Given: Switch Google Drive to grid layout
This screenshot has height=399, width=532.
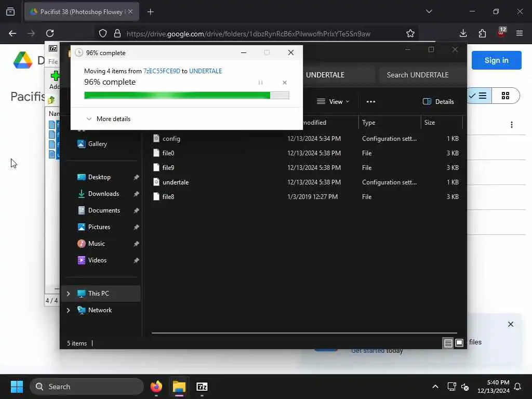Looking at the screenshot, I should [x=505, y=96].
